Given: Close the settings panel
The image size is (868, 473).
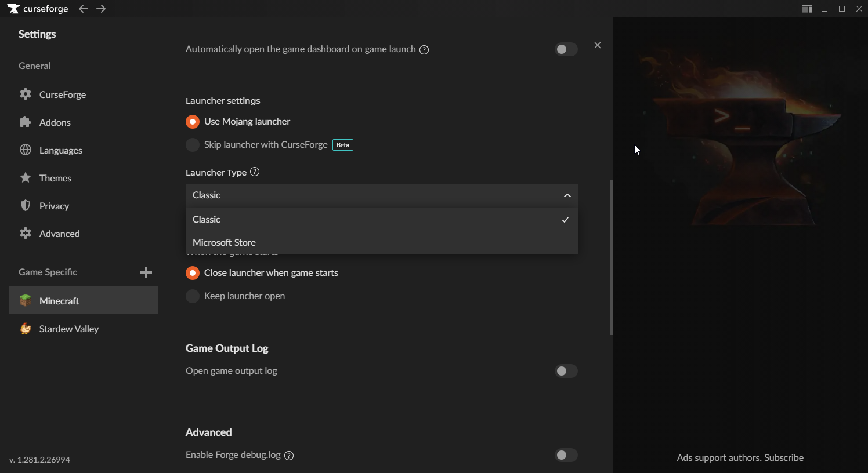Looking at the screenshot, I should [598, 45].
